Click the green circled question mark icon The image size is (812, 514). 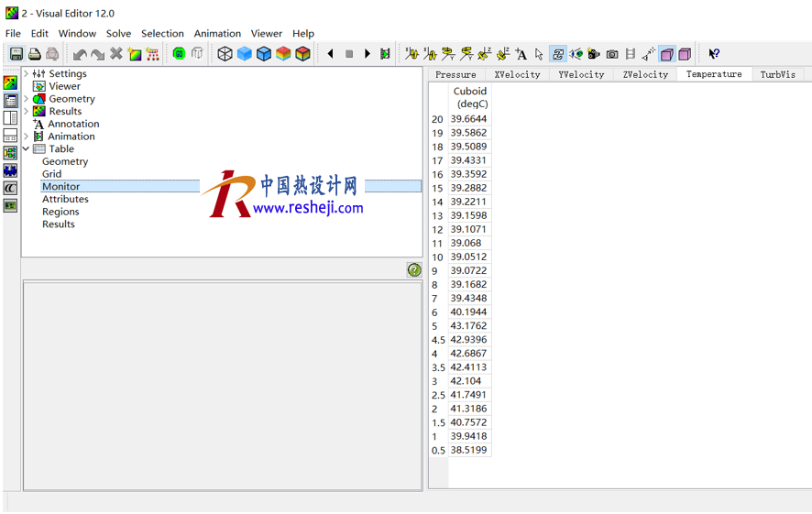pyautogui.click(x=414, y=269)
